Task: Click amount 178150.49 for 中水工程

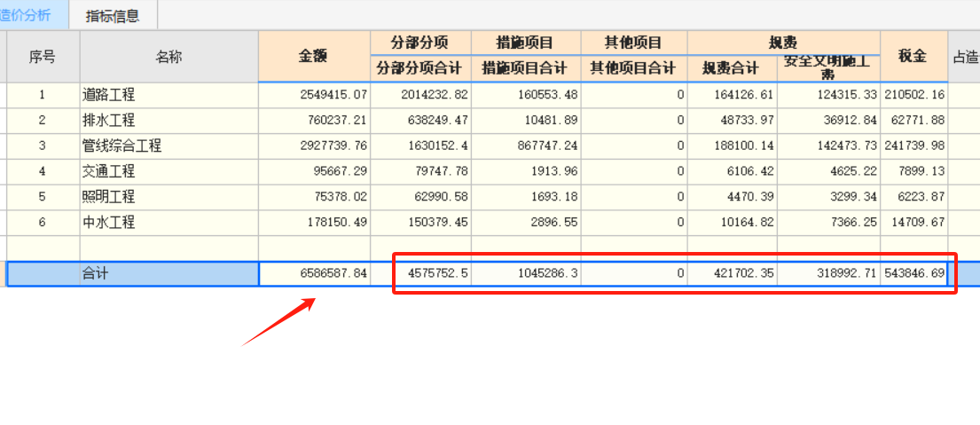Action: pyautogui.click(x=314, y=223)
